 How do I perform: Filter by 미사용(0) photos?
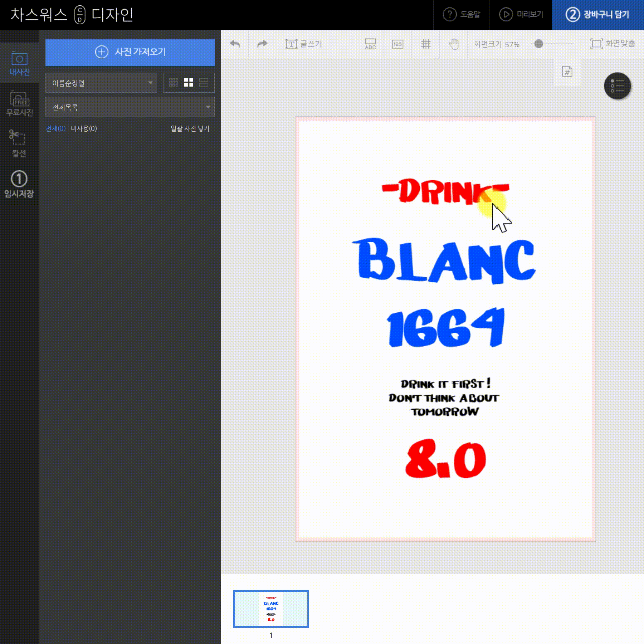84,128
